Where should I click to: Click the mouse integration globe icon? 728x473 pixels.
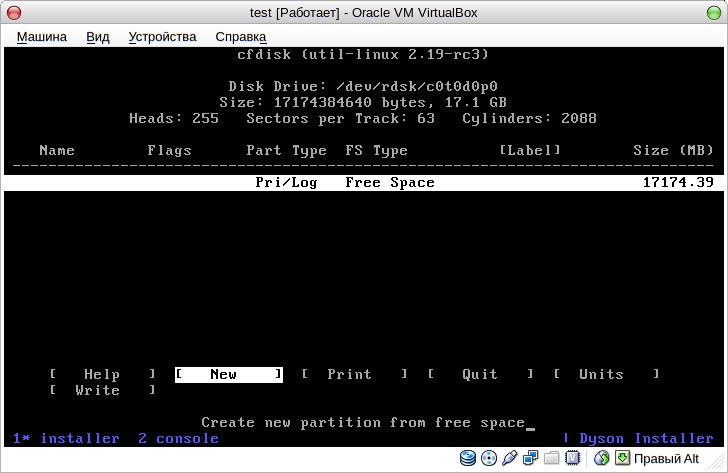[601, 458]
